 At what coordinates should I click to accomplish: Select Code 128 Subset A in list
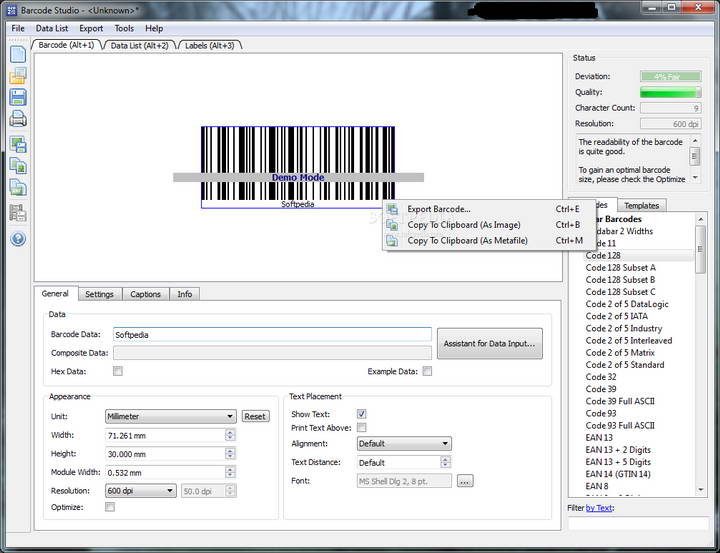[x=620, y=268]
